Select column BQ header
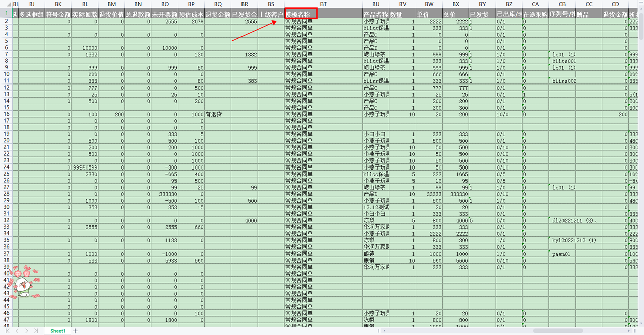The width and height of the screenshot is (644, 335). coord(218,4)
